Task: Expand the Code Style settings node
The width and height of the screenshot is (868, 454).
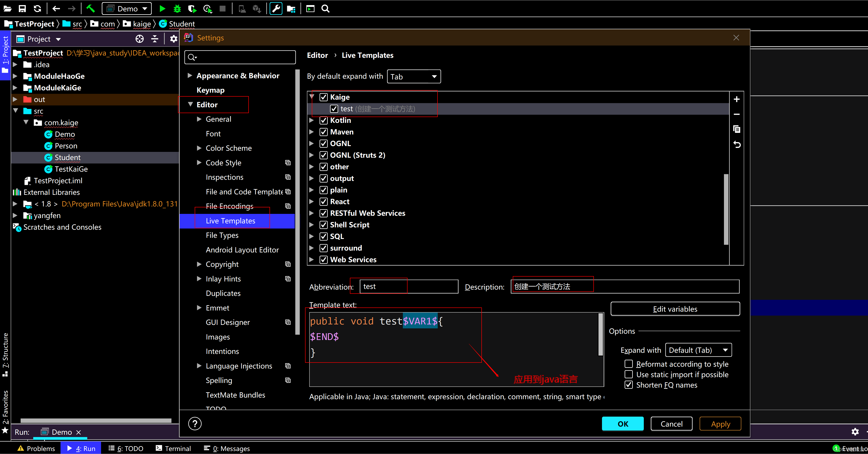Action: (x=199, y=163)
